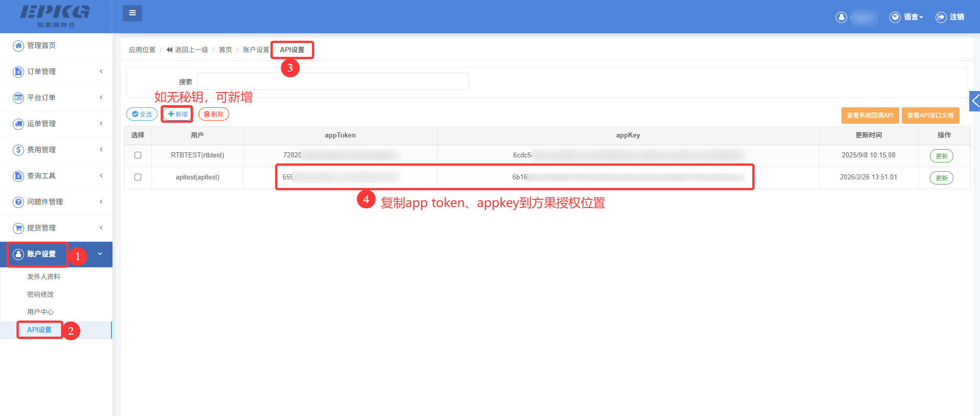Click 更新 button for apitest row

942,178
